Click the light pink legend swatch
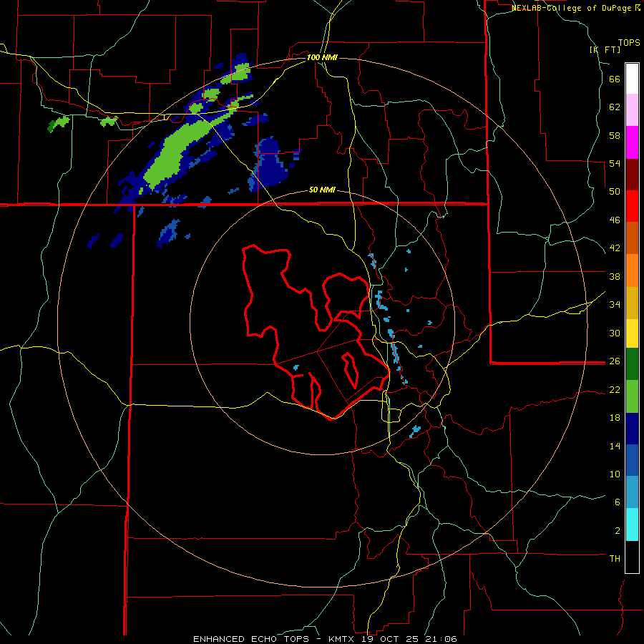This screenshot has height=644, width=644. click(632, 109)
